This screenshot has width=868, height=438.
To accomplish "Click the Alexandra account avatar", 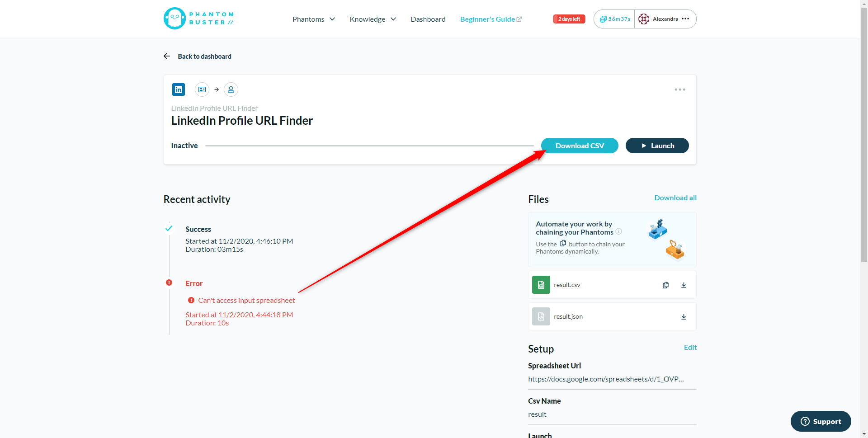I will (644, 19).
